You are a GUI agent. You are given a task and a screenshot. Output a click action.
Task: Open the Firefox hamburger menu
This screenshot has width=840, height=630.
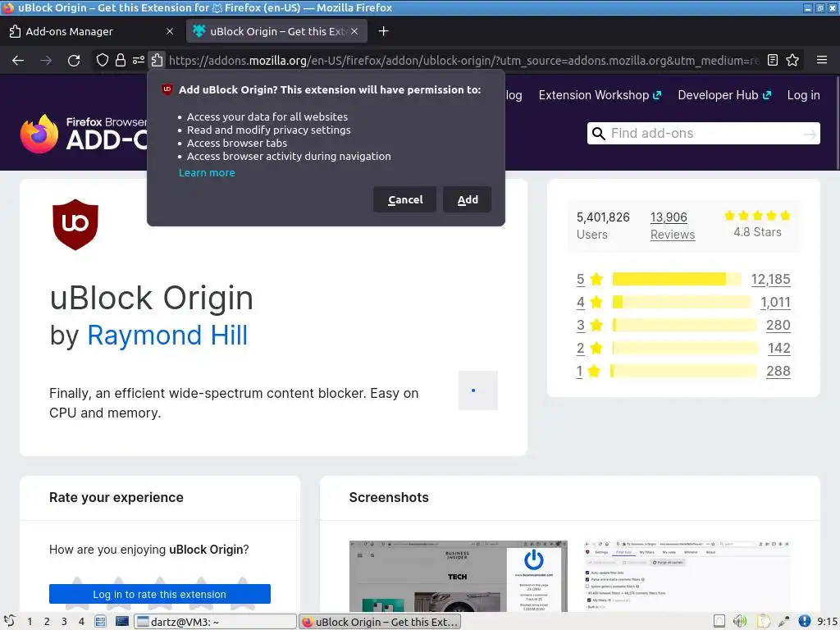(x=822, y=60)
